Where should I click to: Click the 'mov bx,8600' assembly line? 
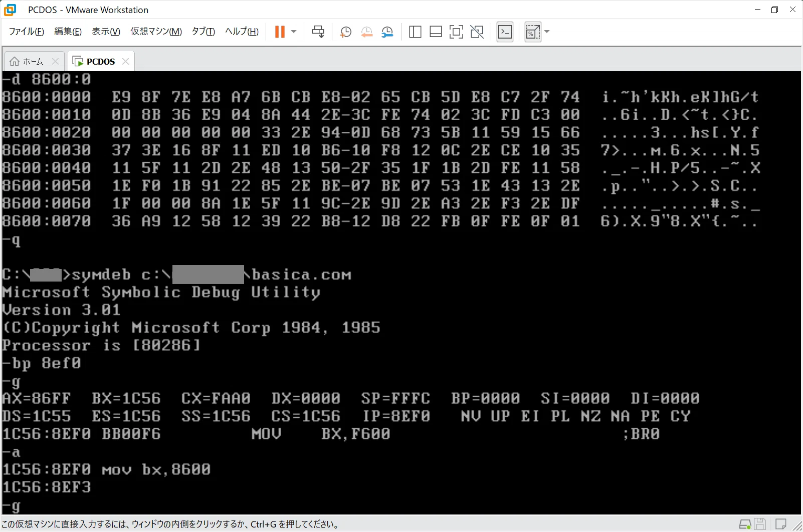tap(106, 470)
